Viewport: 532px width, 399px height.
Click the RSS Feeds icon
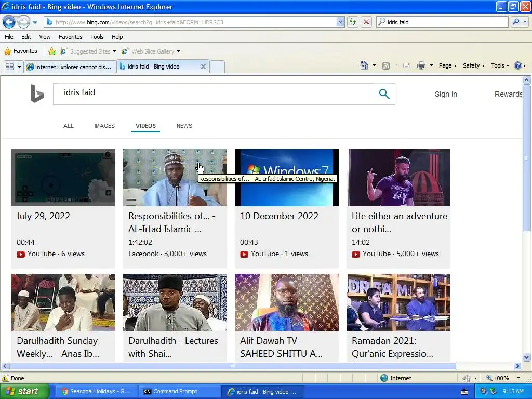pyautogui.click(x=386, y=66)
